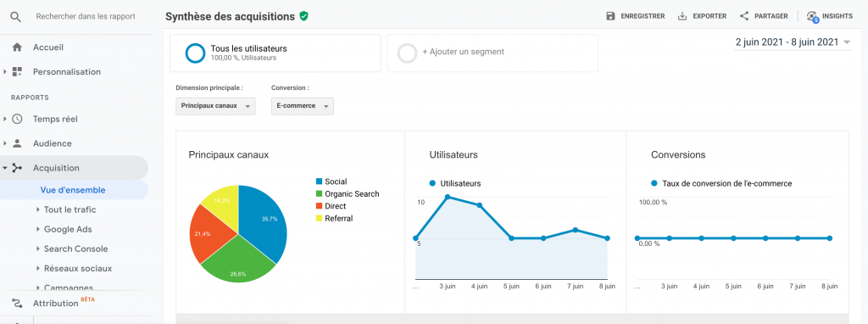The image size is (868, 324).
Task: Open the E-commerce conversion dropdown
Action: [303, 106]
